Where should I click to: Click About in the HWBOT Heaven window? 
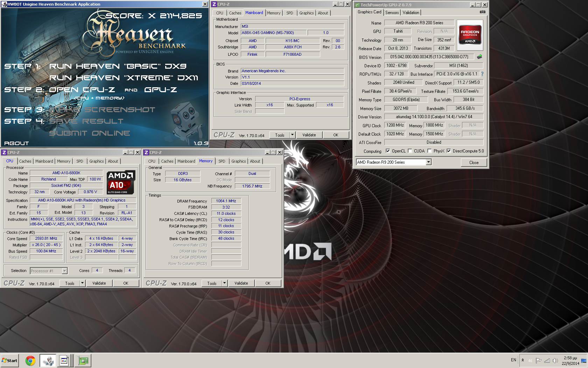16,143
